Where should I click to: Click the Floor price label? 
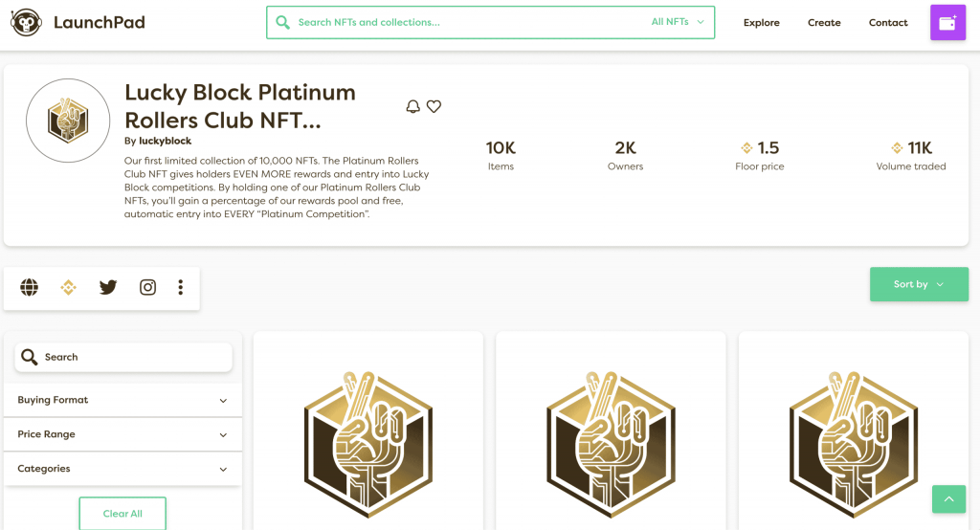point(759,166)
